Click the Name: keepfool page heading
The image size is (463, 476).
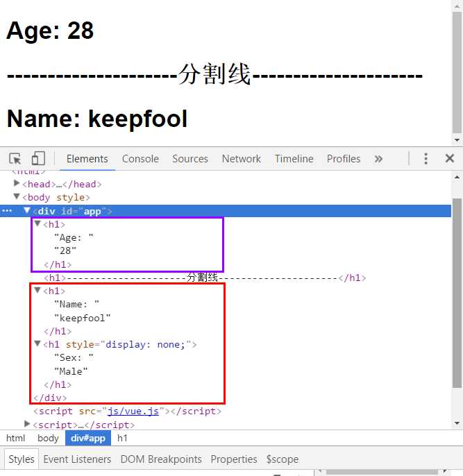click(97, 119)
